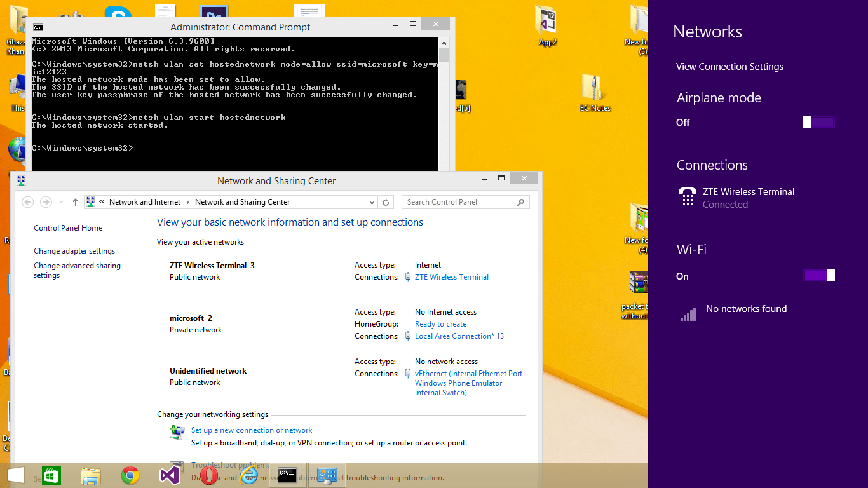Open Visual Studio from the taskbar
Screen dimensions: 868x488
coord(169,475)
